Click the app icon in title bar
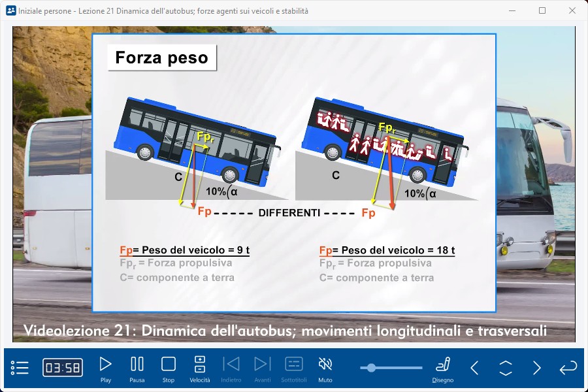588x392 pixels. tap(10, 11)
